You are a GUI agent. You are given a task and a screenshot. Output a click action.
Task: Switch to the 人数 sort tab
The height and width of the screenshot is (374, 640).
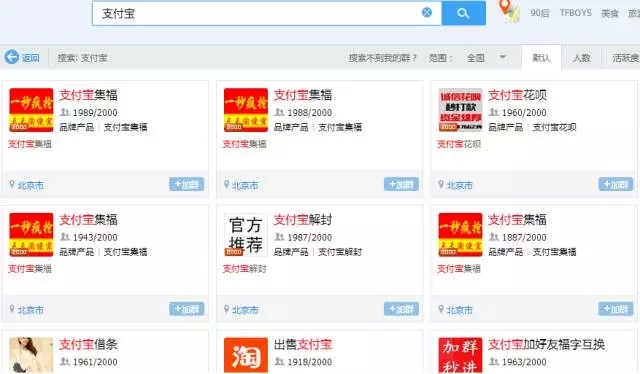[582, 58]
